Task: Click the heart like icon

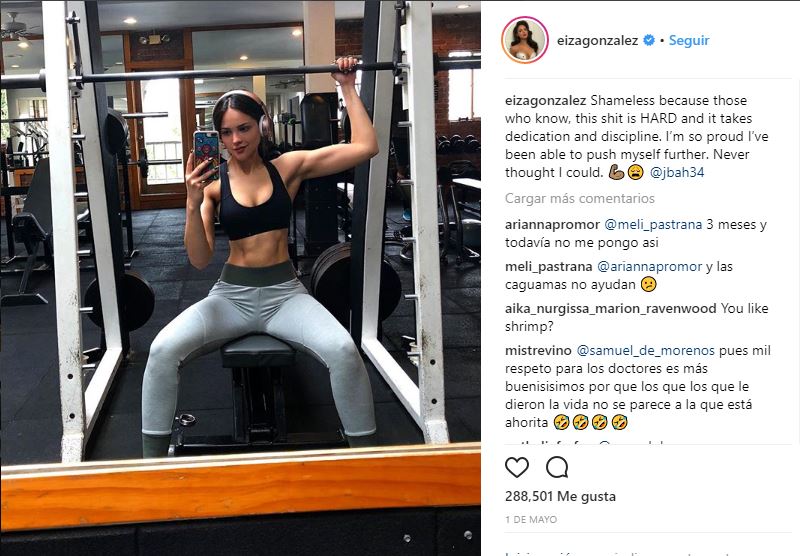Action: coord(517,467)
